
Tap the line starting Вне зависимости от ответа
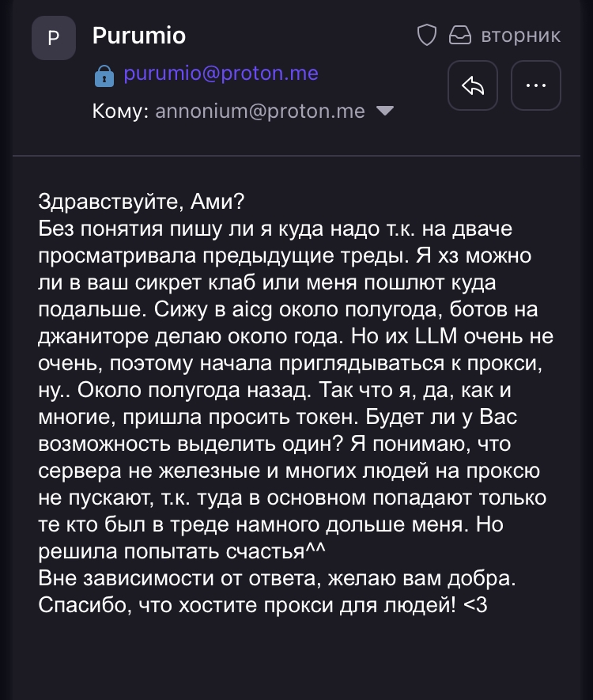(x=277, y=578)
